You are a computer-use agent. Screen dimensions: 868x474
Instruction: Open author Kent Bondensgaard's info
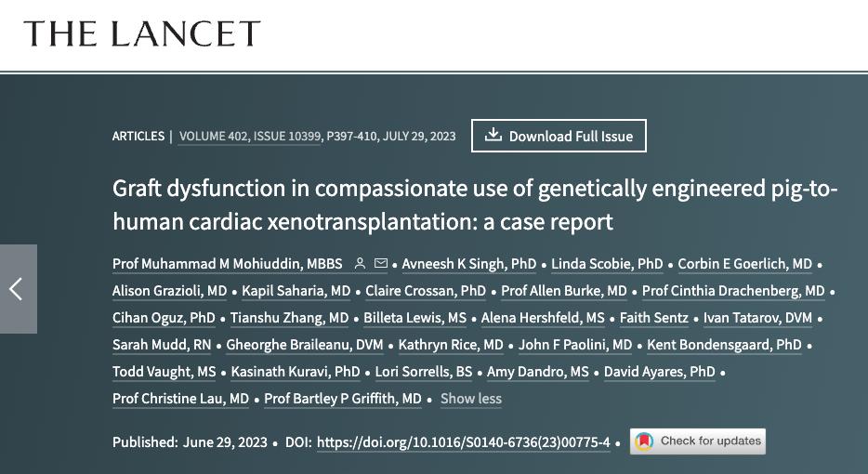(724, 345)
